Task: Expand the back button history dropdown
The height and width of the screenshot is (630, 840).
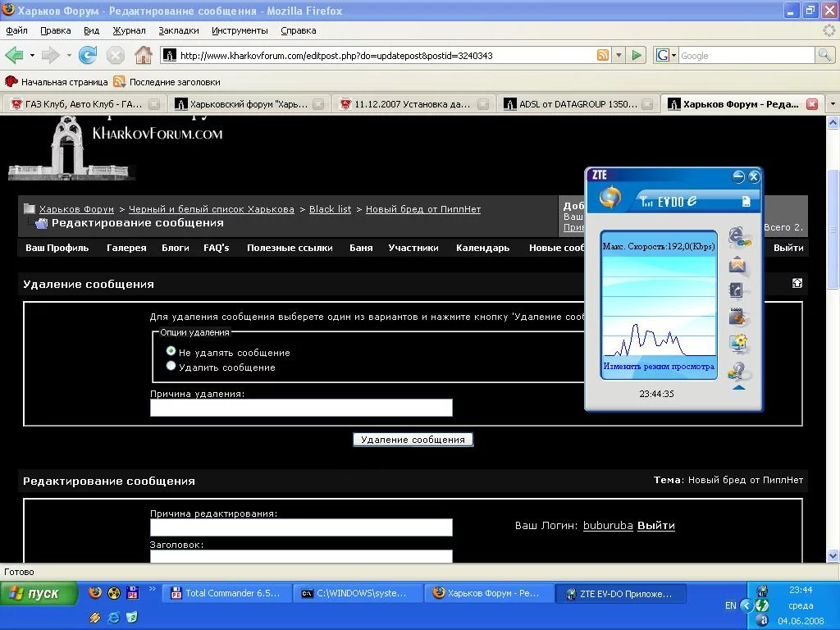Action: 33,56
